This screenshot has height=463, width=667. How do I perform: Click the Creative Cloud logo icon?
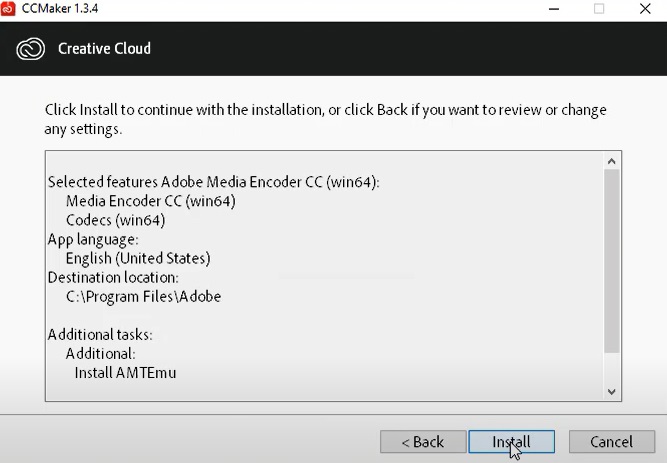click(x=32, y=48)
